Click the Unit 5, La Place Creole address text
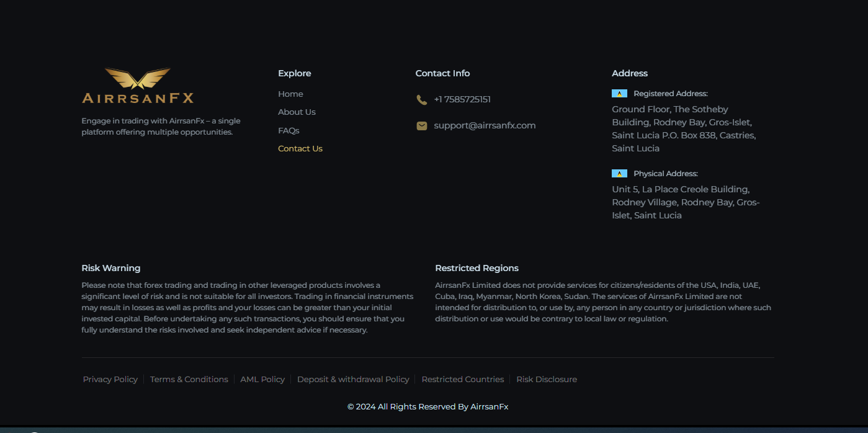 686,202
